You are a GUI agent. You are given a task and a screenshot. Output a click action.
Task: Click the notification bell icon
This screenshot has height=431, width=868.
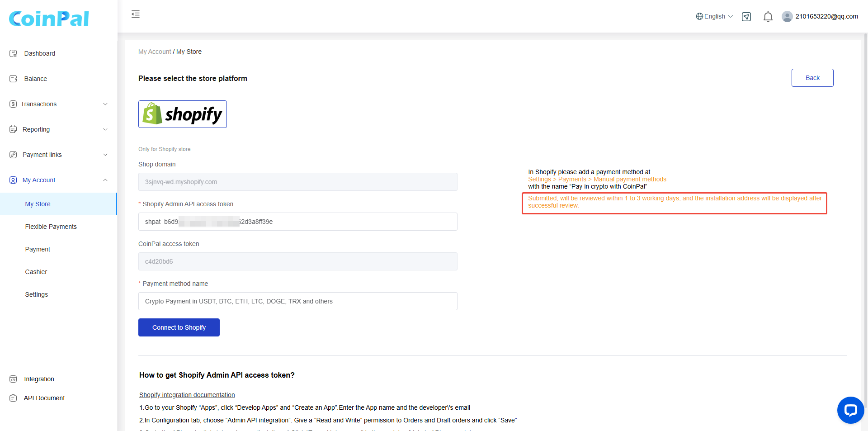(768, 17)
